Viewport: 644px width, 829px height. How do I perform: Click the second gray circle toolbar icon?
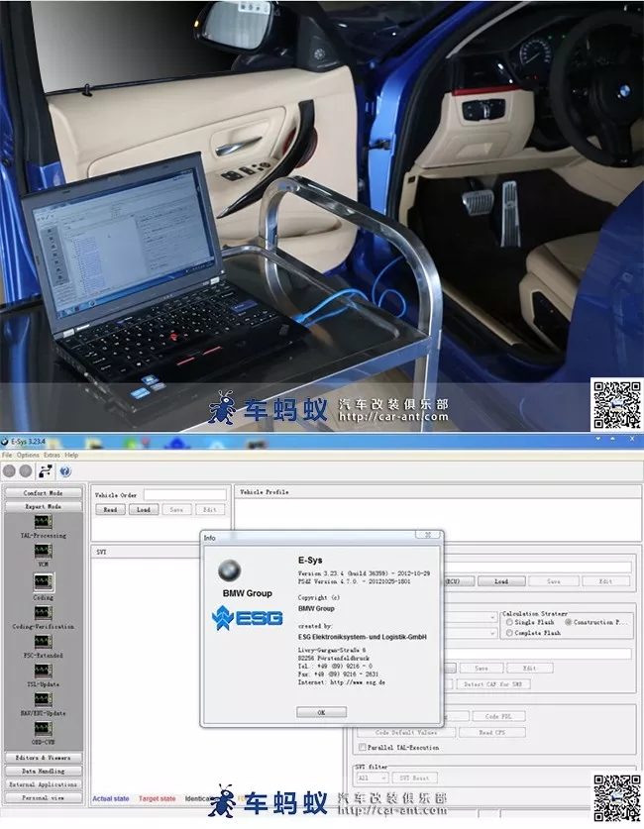click(26, 470)
